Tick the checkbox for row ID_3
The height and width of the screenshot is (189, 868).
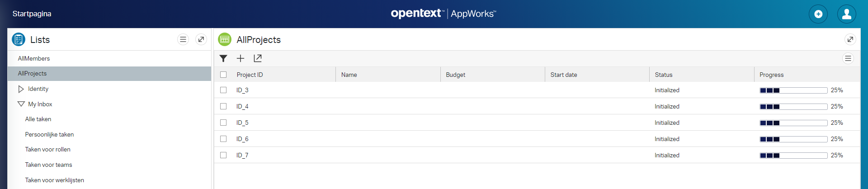pyautogui.click(x=223, y=90)
